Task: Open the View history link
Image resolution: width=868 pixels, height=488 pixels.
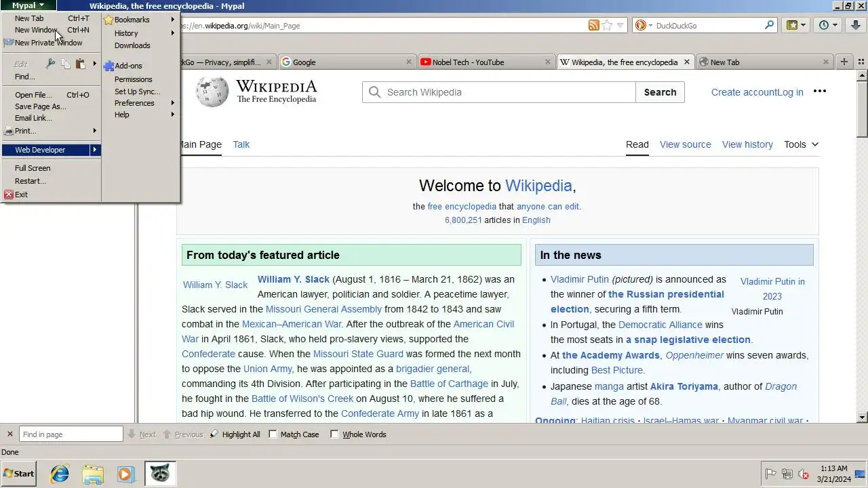Action: click(747, 144)
